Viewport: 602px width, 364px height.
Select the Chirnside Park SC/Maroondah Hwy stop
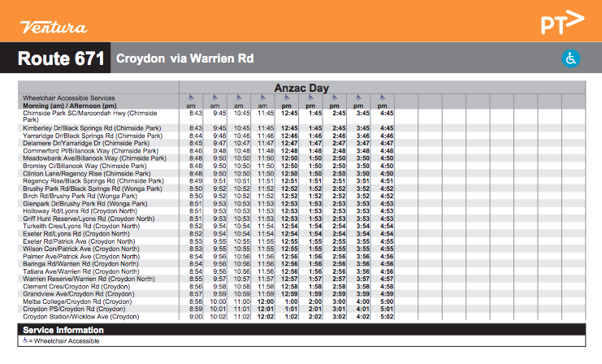pos(90,116)
